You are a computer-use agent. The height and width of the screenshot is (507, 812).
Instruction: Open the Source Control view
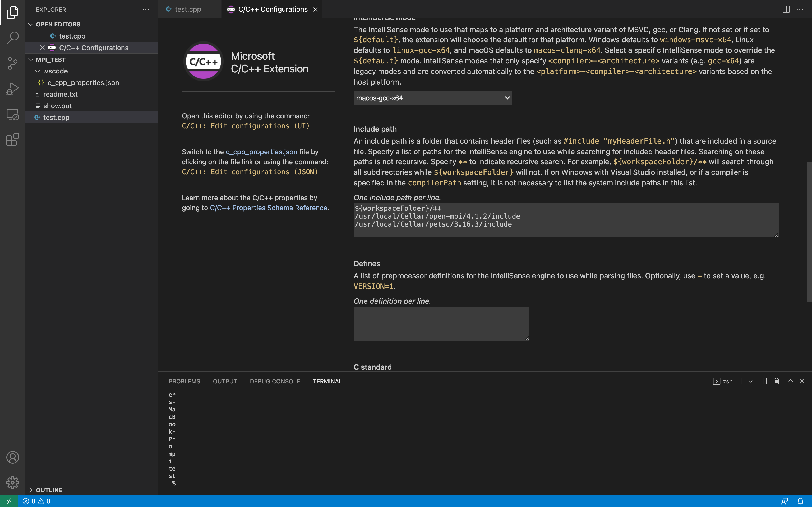pyautogui.click(x=12, y=63)
